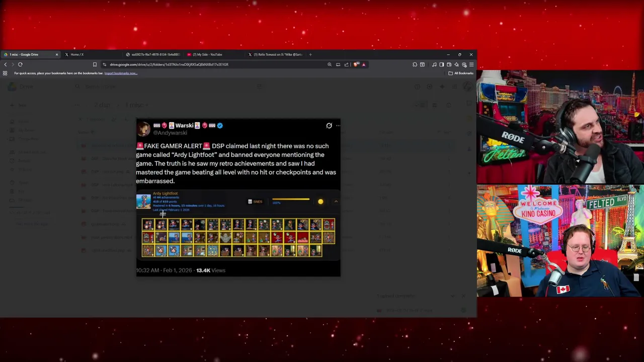644x362 pixels.
Task: Click the gold mastery badge circle
Action: pos(320,202)
